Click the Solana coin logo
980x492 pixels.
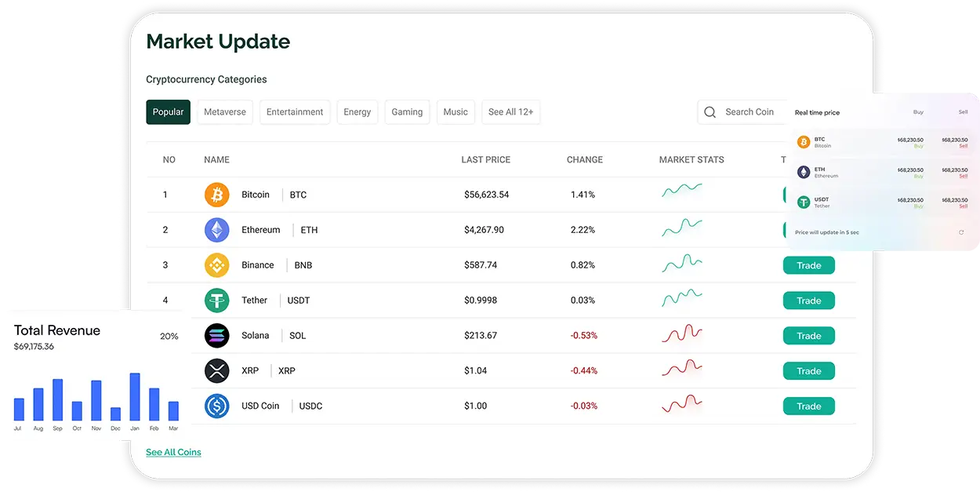click(217, 336)
